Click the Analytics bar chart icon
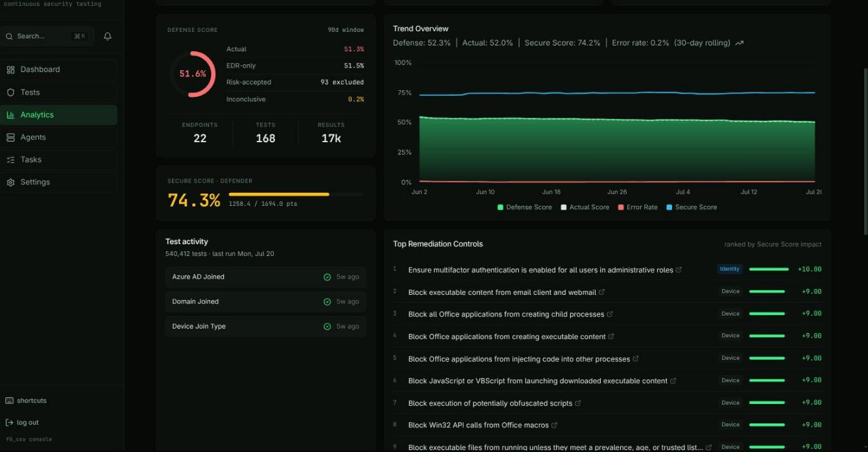This screenshot has height=452, width=868. (x=10, y=115)
